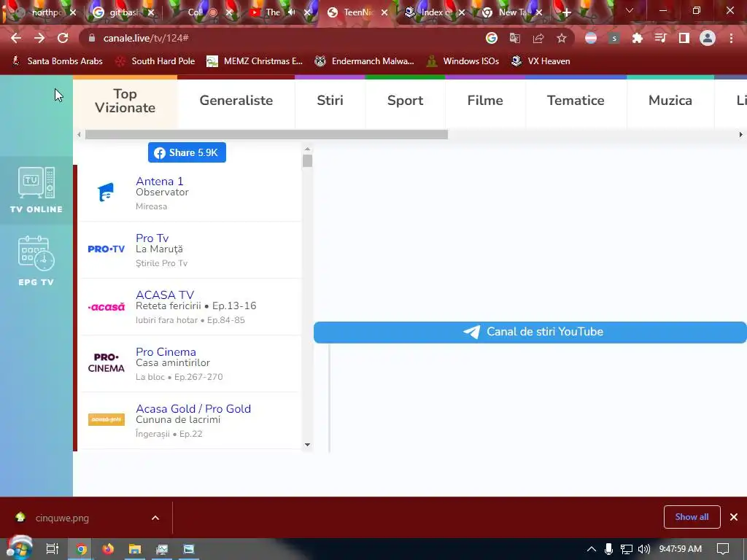Open the EPG TV schedule icon
Image resolution: width=747 pixels, height=560 pixels.
(36, 261)
